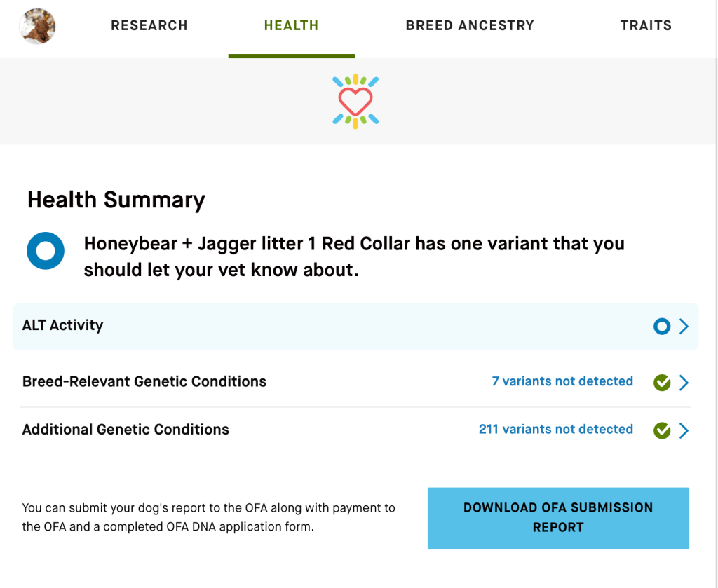Click the dog profile photo avatar
718x588 pixels.
[37, 27]
